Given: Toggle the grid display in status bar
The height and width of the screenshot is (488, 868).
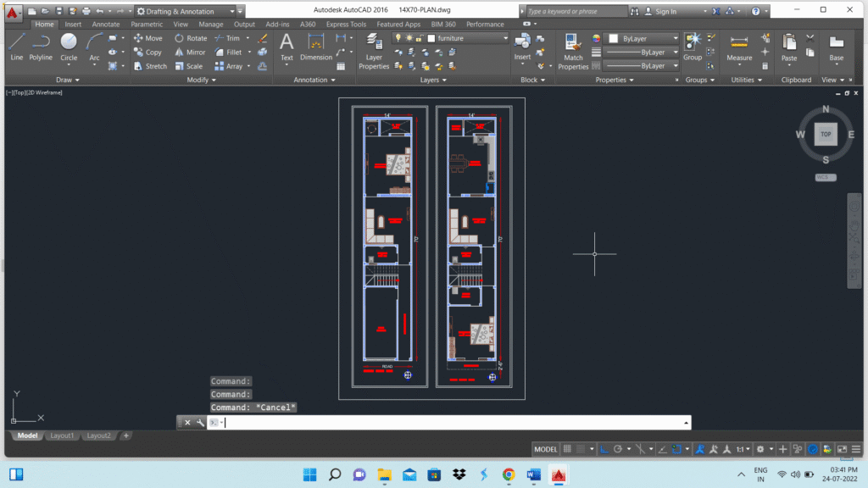Looking at the screenshot, I should coord(567,449).
